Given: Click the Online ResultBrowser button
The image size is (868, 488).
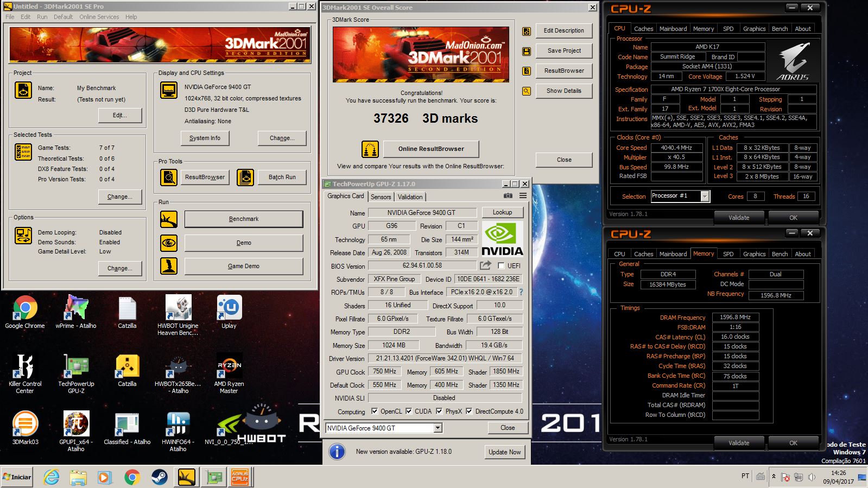Looking at the screenshot, I should point(431,149).
